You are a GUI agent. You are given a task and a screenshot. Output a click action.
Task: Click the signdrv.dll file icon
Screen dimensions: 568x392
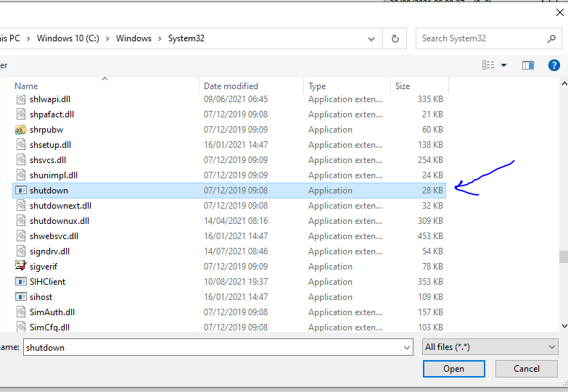(x=21, y=251)
